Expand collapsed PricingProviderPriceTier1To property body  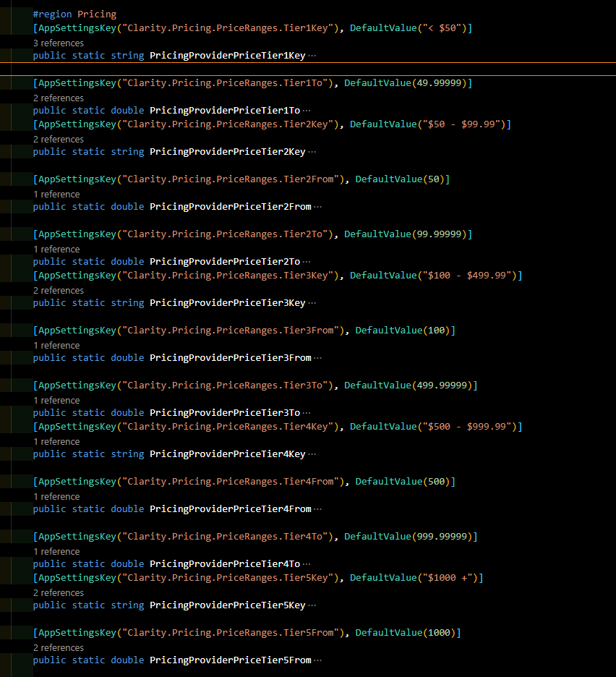pyautogui.click(x=307, y=111)
